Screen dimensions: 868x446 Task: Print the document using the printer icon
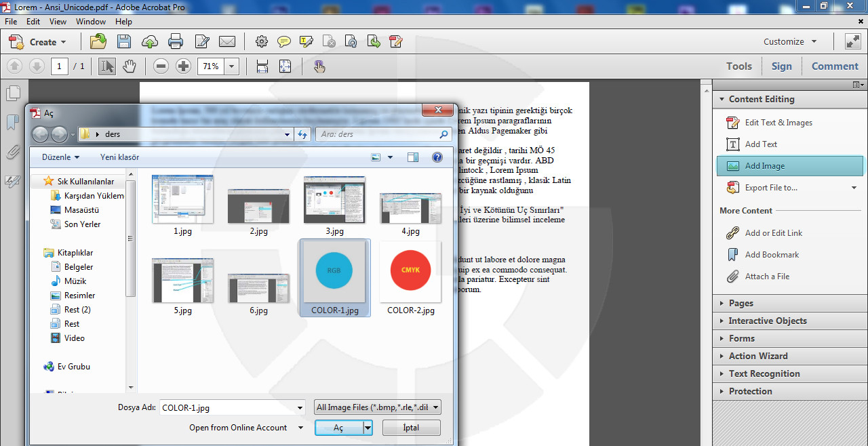[x=176, y=42]
